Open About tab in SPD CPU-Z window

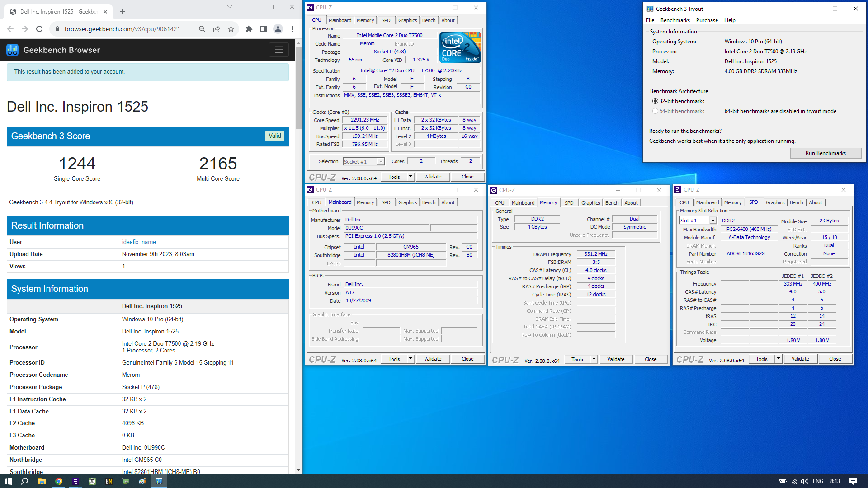click(816, 202)
